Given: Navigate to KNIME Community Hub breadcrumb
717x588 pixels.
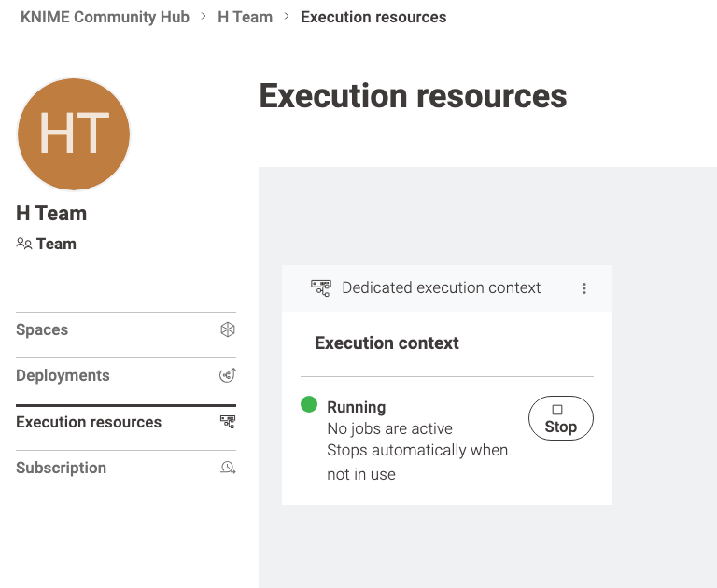Looking at the screenshot, I should tap(105, 17).
